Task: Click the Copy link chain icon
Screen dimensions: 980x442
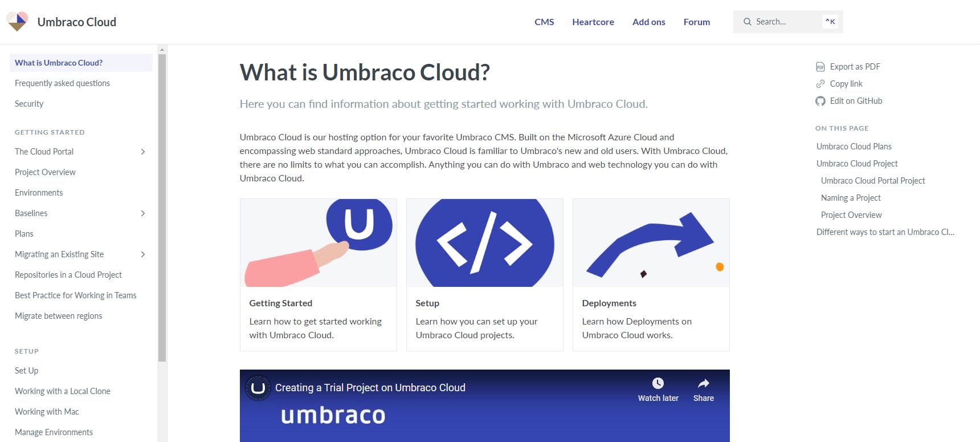Action: point(820,84)
